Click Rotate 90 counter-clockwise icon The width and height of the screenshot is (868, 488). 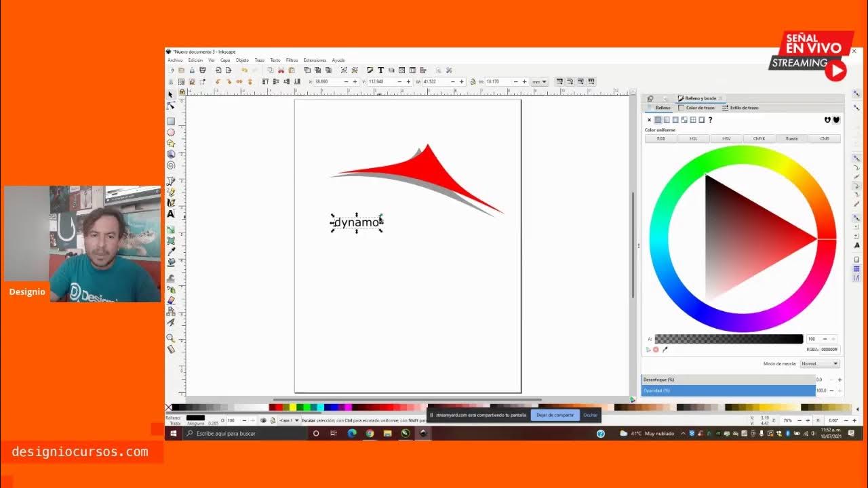click(218, 81)
